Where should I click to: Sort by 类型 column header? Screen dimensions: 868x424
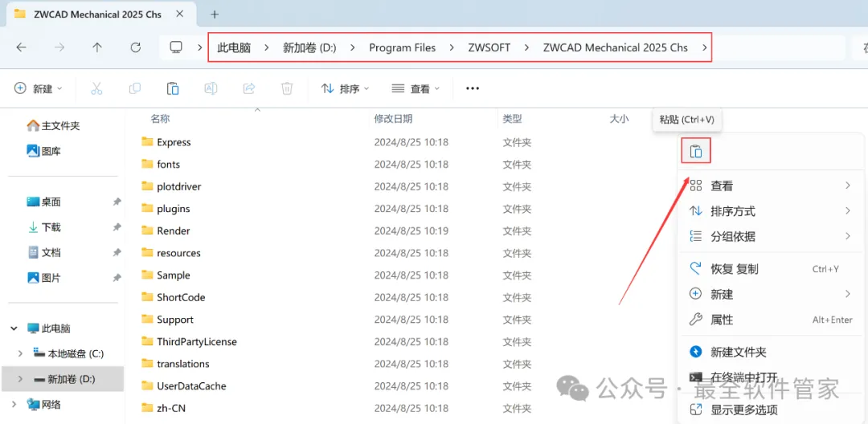pos(512,119)
